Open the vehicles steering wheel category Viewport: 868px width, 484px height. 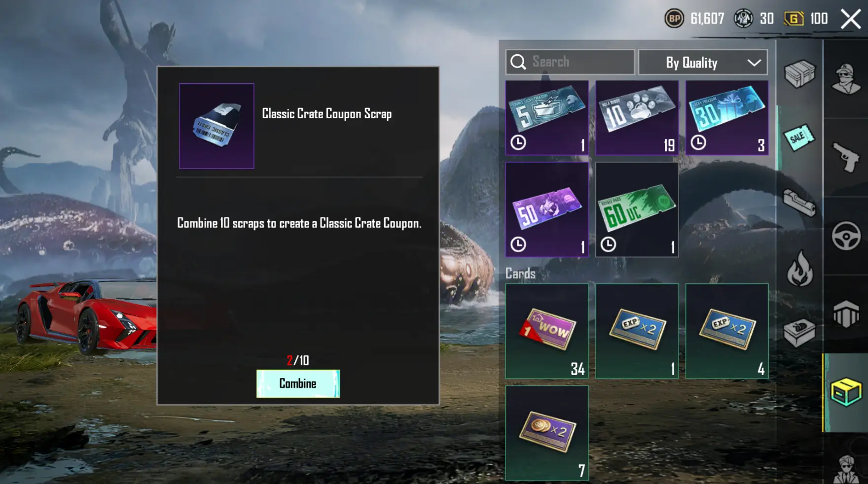pos(846,236)
